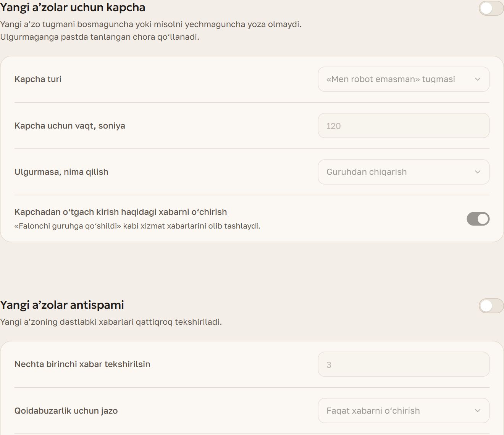Click the Ulgurmasa, nima qilish label
Viewport: 504px width, 435px height.
(61, 172)
